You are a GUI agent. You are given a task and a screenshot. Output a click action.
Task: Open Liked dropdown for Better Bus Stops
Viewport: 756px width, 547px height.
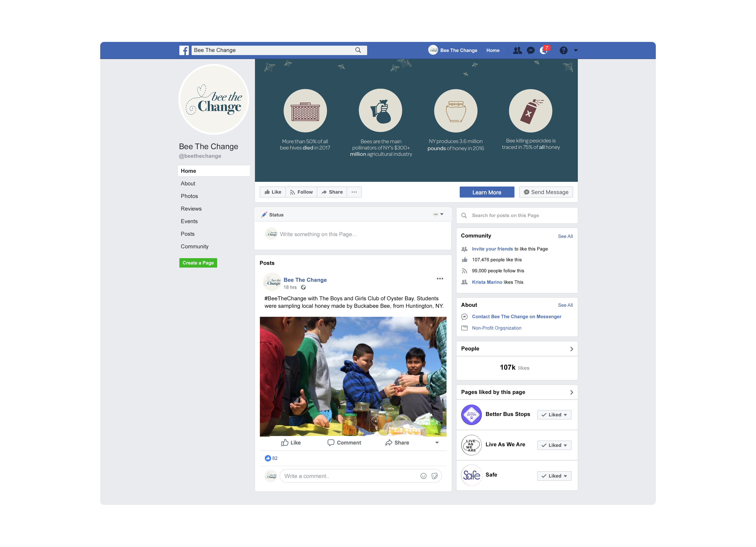tap(554, 415)
